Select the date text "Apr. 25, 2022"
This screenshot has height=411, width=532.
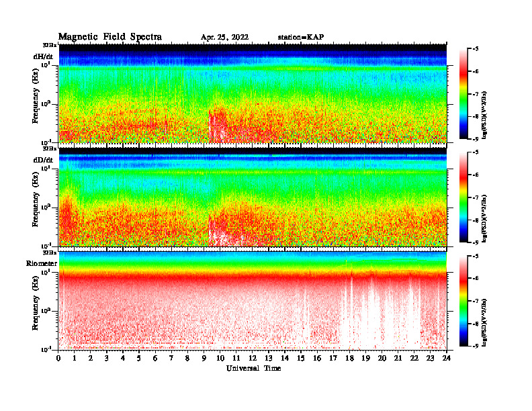224,38
